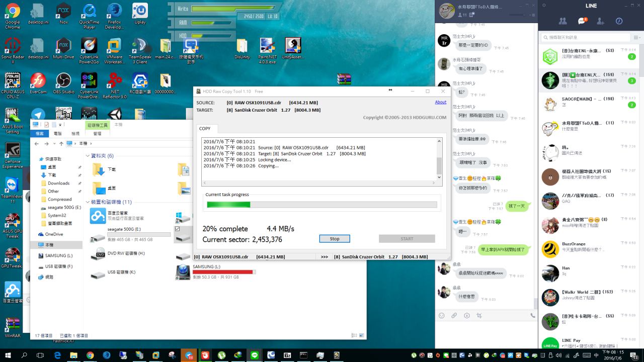Select Downloads in the Explorer sidebar
The width and height of the screenshot is (644, 362).
[58, 183]
